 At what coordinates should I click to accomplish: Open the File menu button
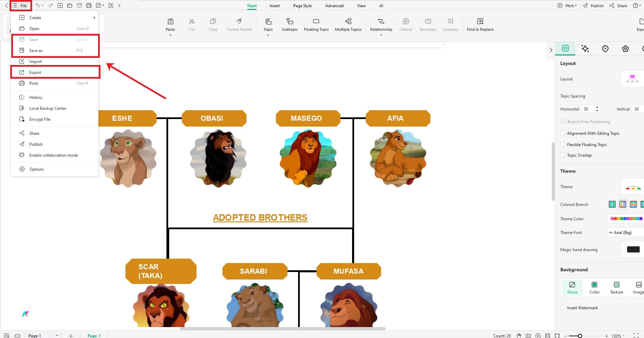(x=21, y=5)
